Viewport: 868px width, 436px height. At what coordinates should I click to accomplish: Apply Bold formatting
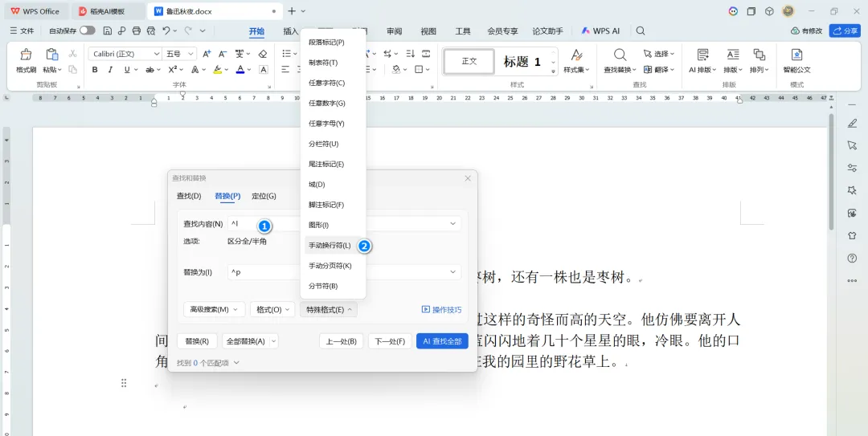point(95,70)
